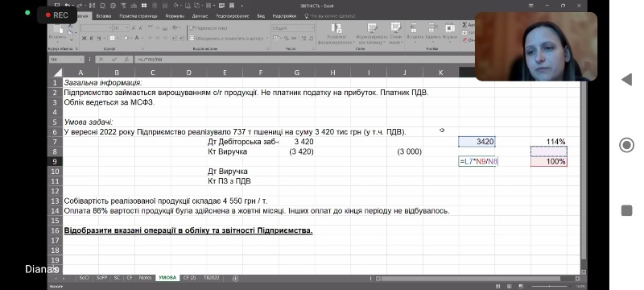The height and width of the screenshot is (290, 644).
Task: Open the Формулы ribbon tab
Action: 175,16
